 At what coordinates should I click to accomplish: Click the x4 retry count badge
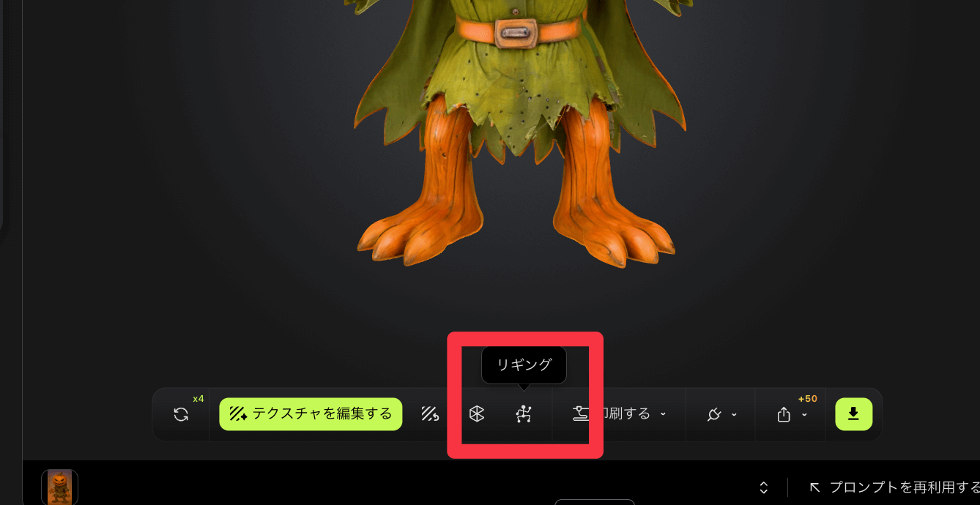(198, 398)
